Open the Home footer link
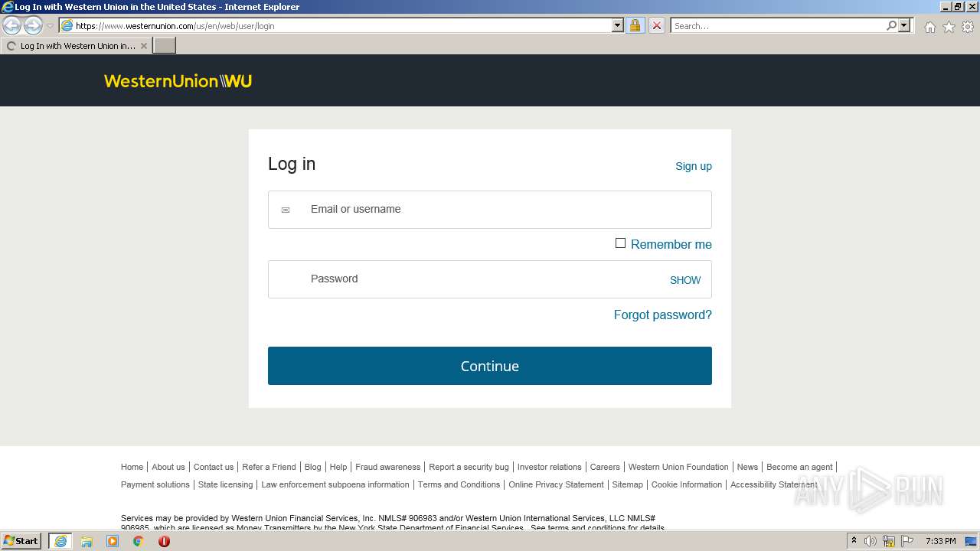Screen dimensions: 980x551 pos(132,467)
